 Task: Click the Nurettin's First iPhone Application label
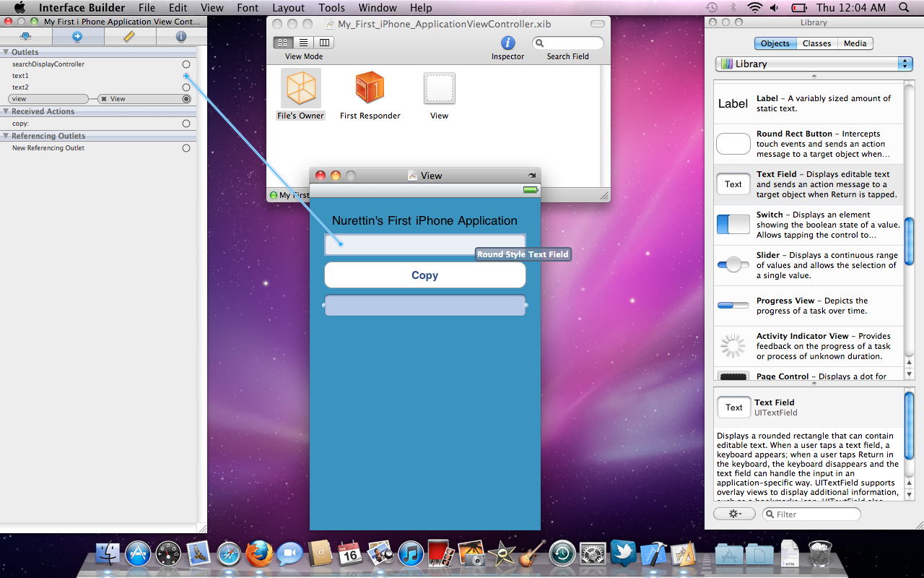424,221
